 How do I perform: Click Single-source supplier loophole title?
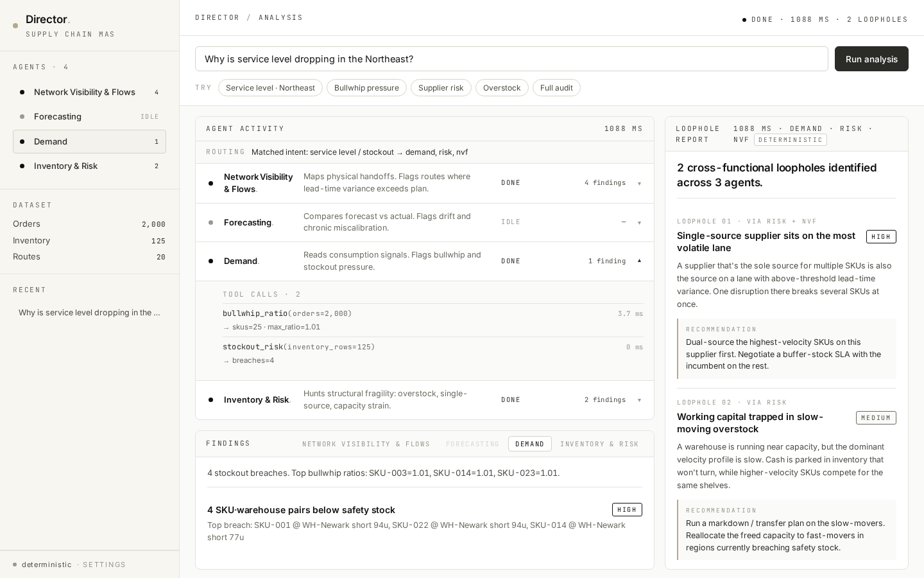click(766, 242)
